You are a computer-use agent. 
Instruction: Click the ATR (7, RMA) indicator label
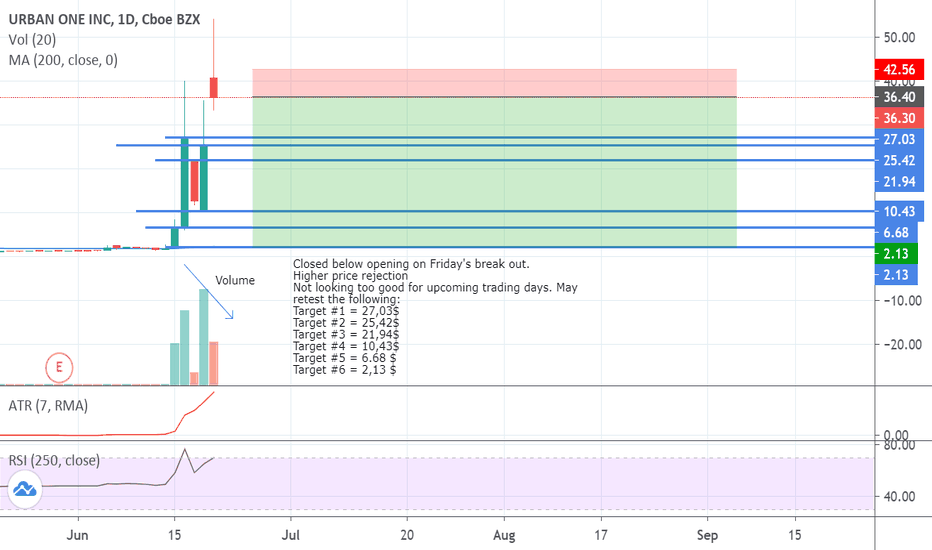[48, 406]
